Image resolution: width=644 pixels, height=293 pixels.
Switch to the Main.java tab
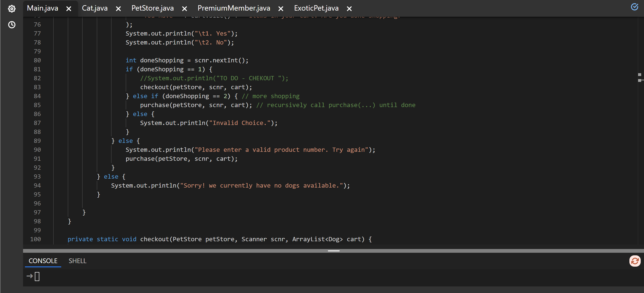coord(43,8)
